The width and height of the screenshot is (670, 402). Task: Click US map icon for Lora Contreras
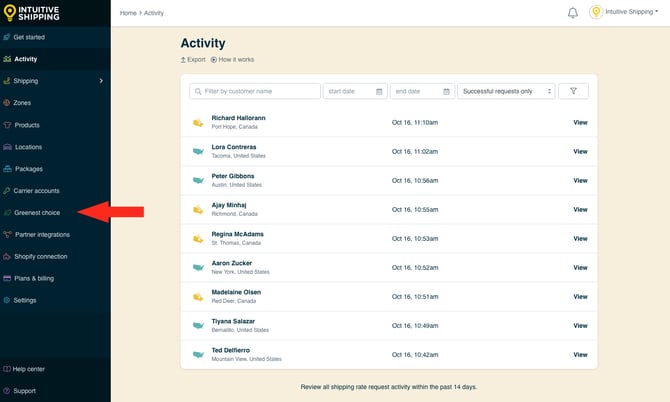[x=198, y=151]
